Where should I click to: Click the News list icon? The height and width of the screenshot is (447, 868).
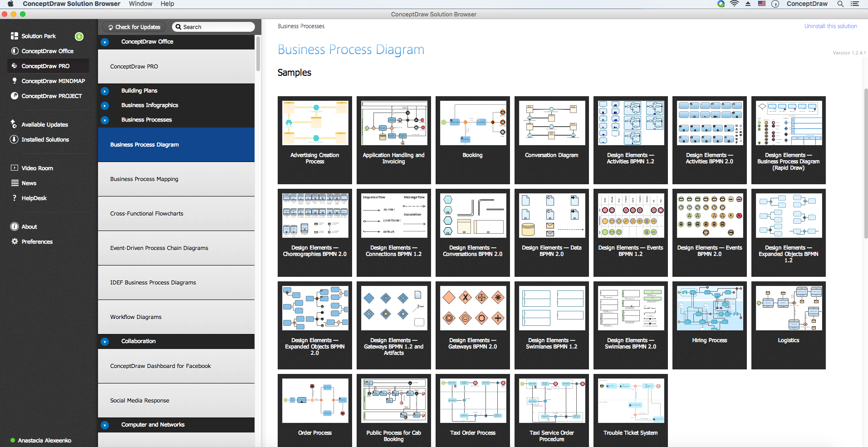tap(15, 183)
